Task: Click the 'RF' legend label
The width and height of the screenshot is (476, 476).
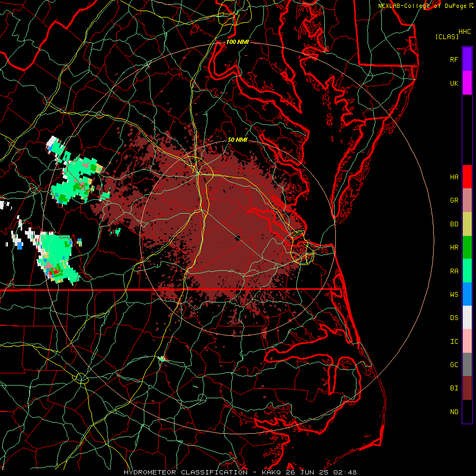Action: (x=454, y=59)
